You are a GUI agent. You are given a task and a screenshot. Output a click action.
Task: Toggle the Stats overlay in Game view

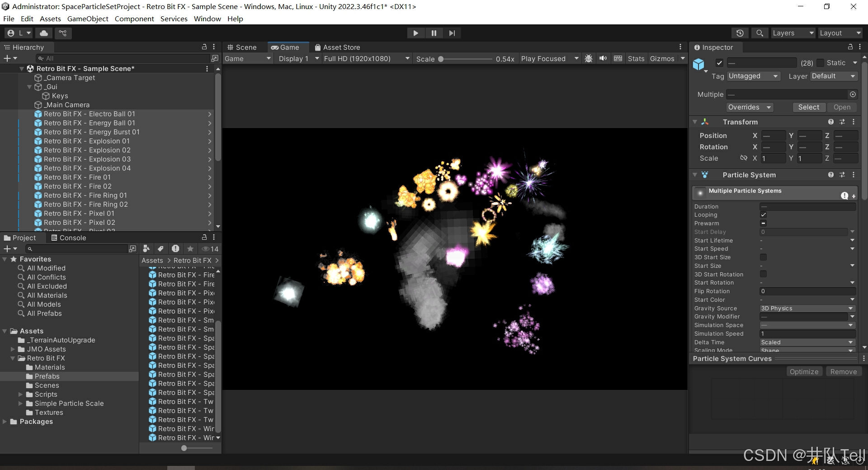(636, 59)
